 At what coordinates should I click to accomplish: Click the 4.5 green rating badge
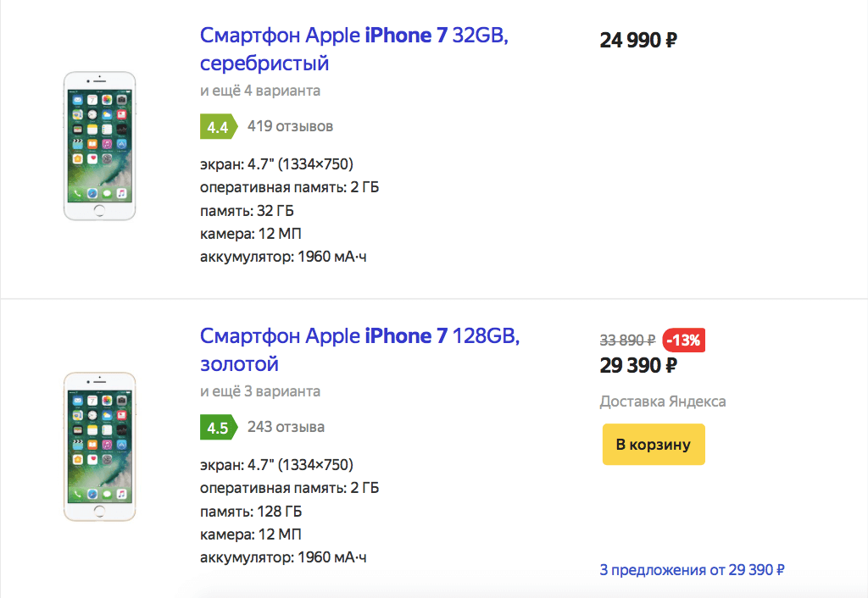click(x=218, y=427)
